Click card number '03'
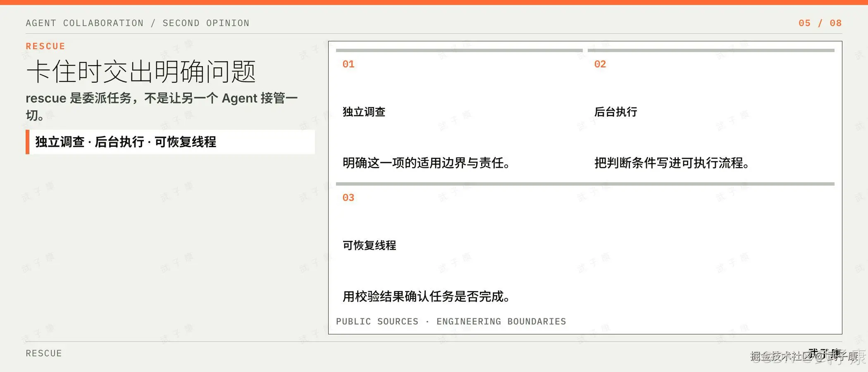This screenshot has width=868, height=372. [x=348, y=198]
